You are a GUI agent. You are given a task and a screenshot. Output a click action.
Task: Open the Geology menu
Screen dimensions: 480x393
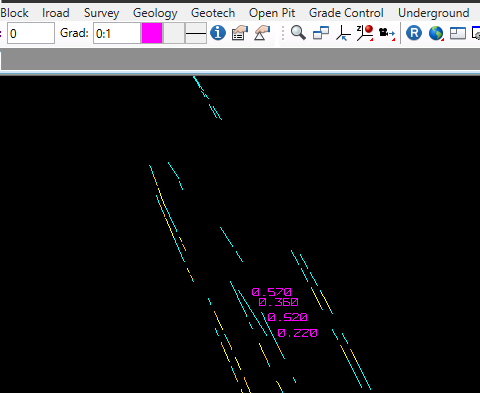coord(155,13)
